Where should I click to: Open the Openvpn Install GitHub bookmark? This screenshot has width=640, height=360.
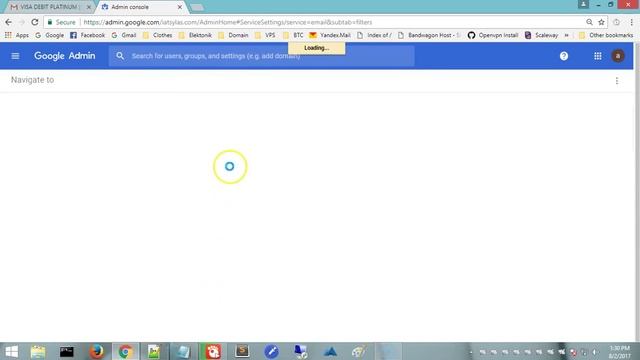[x=493, y=36]
